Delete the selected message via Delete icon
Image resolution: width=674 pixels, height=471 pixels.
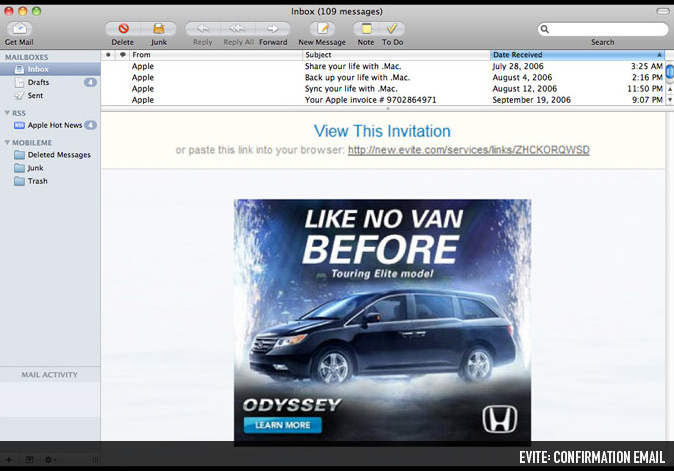tap(123, 29)
